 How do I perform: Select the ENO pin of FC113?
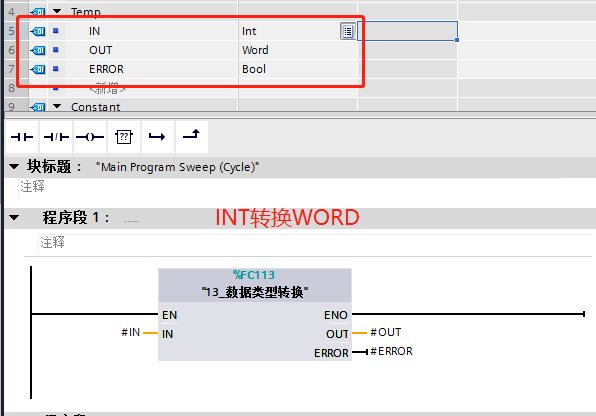(x=336, y=315)
